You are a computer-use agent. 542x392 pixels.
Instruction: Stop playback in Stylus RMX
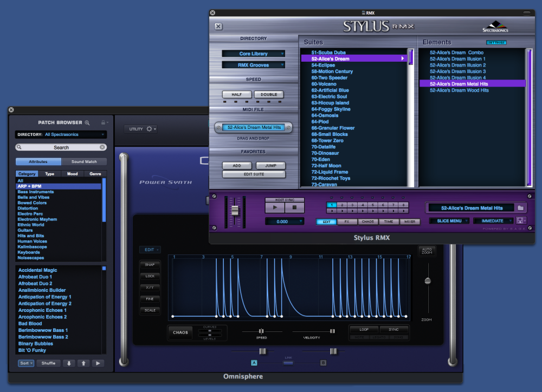tap(294, 207)
